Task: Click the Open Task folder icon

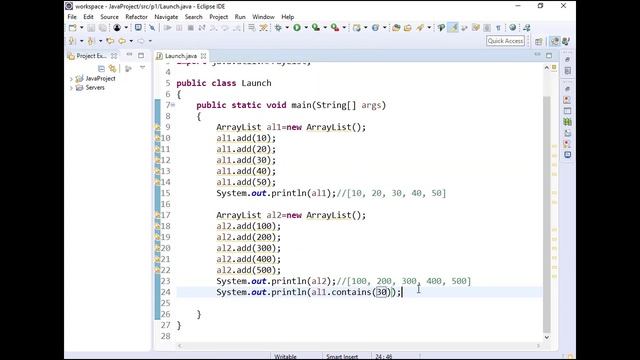Action: (408, 28)
